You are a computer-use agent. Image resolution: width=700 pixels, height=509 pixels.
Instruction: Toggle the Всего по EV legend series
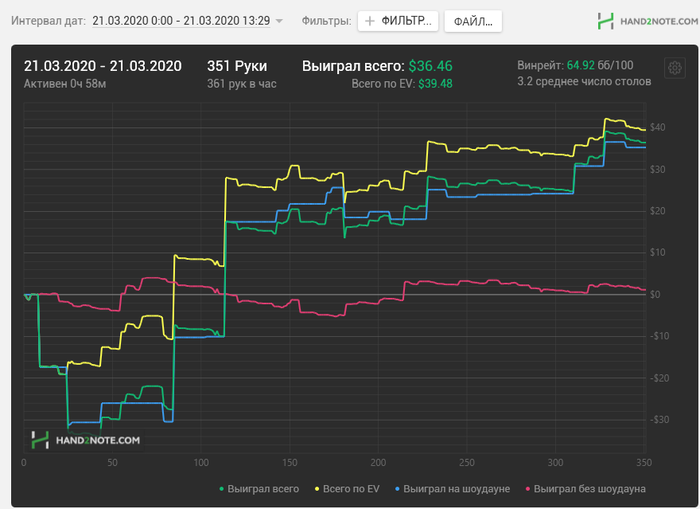pyautogui.click(x=347, y=489)
